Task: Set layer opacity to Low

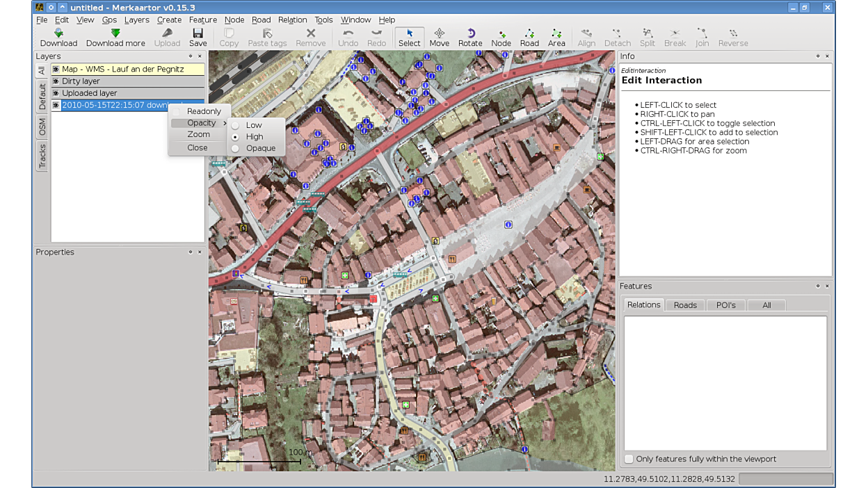Action: coord(253,125)
